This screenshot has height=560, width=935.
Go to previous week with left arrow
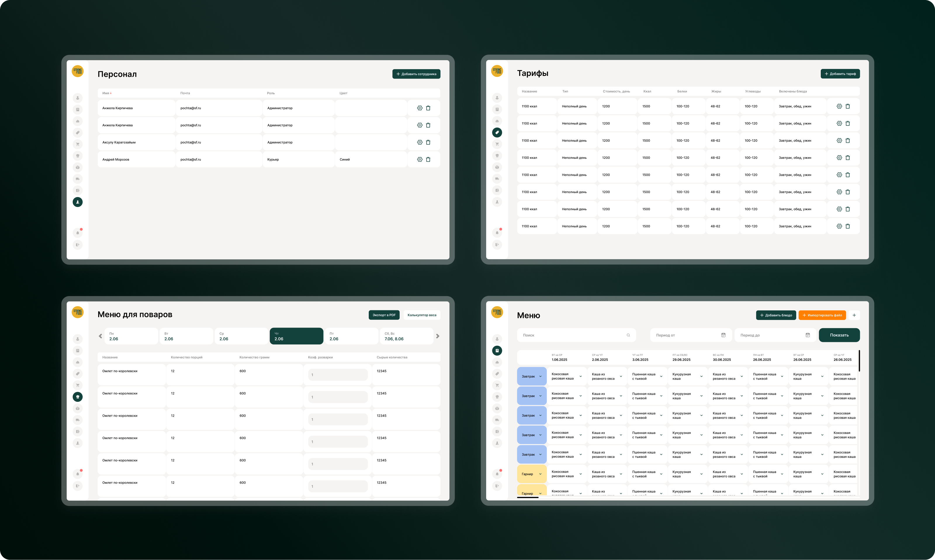coord(100,336)
